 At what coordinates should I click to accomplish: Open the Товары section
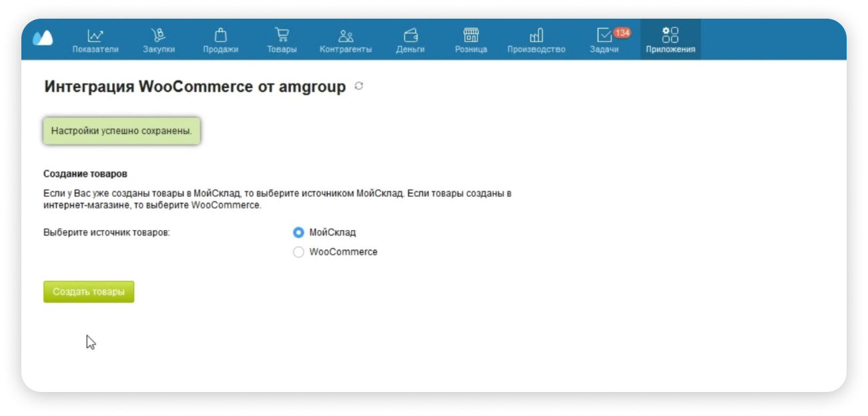(x=282, y=41)
